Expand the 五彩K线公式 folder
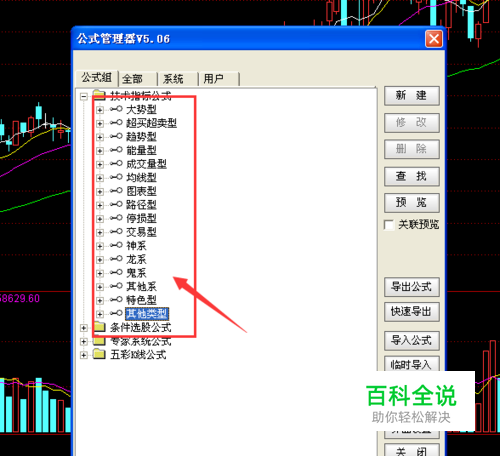 coord(84,355)
